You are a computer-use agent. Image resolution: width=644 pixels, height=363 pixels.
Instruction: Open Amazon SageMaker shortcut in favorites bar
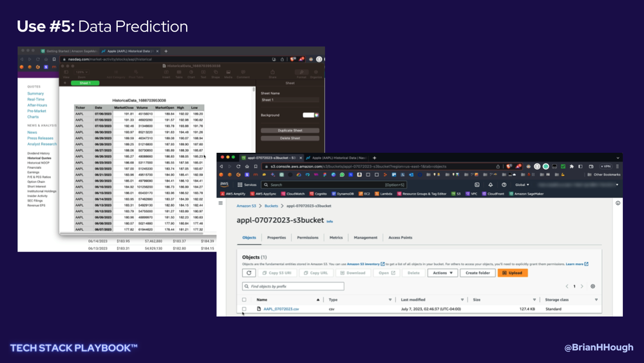coord(526,193)
